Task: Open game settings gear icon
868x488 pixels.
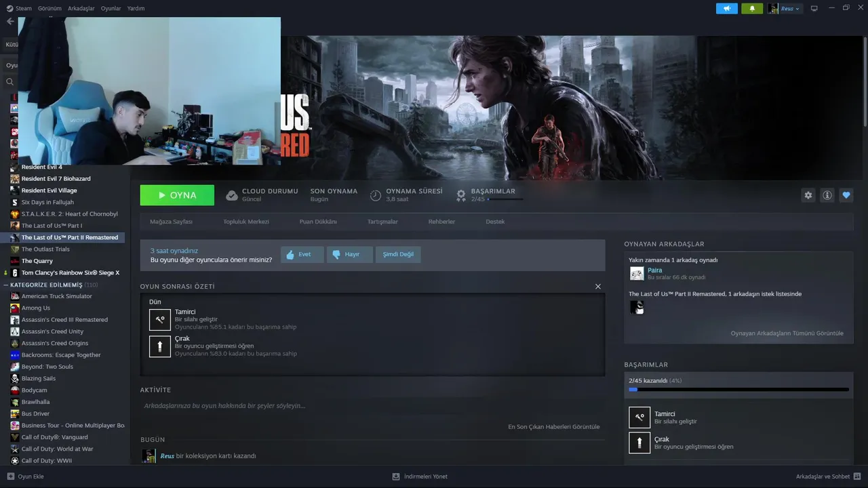Action: [808, 195]
